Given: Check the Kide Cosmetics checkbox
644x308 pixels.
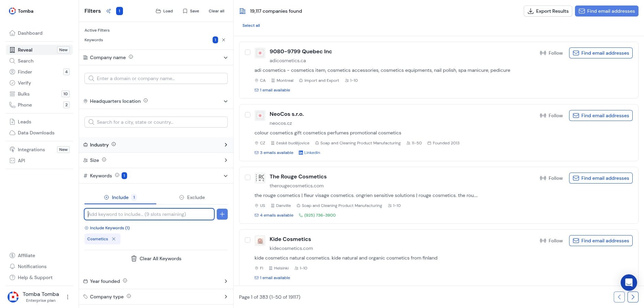Looking at the screenshot, I should [248, 240].
